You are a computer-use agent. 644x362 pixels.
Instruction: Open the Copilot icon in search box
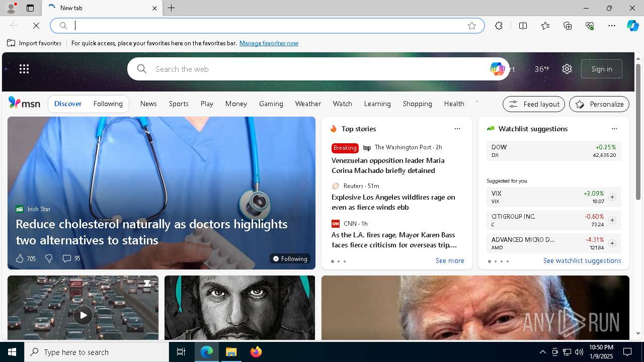coord(497,69)
